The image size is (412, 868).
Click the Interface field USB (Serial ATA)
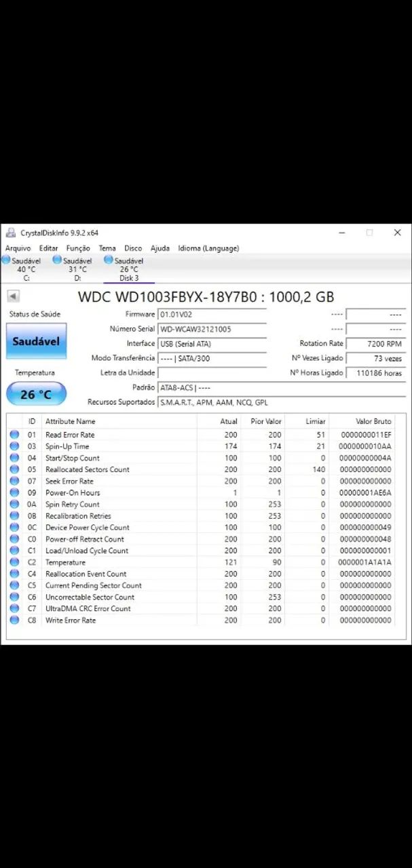pyautogui.click(x=212, y=344)
